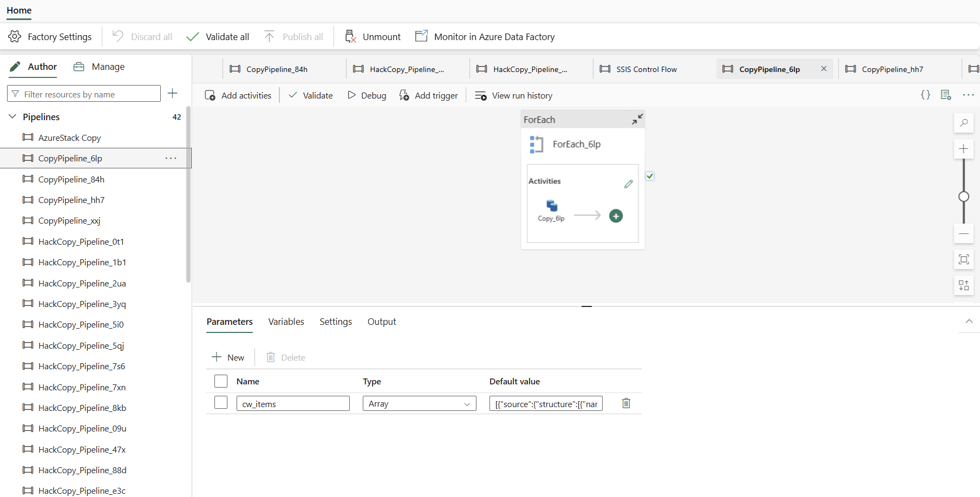Open Monitor in Azure Data Factory
This screenshot has width=980, height=497.
click(x=485, y=37)
